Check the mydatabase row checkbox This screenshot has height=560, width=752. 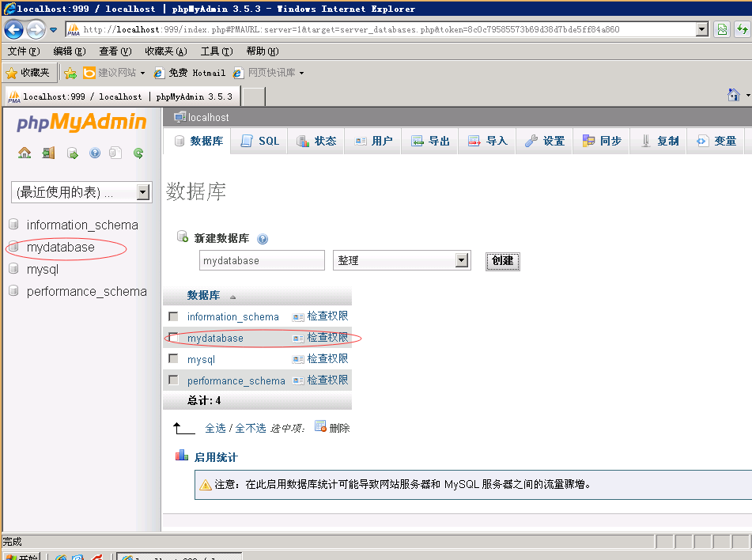click(x=174, y=337)
